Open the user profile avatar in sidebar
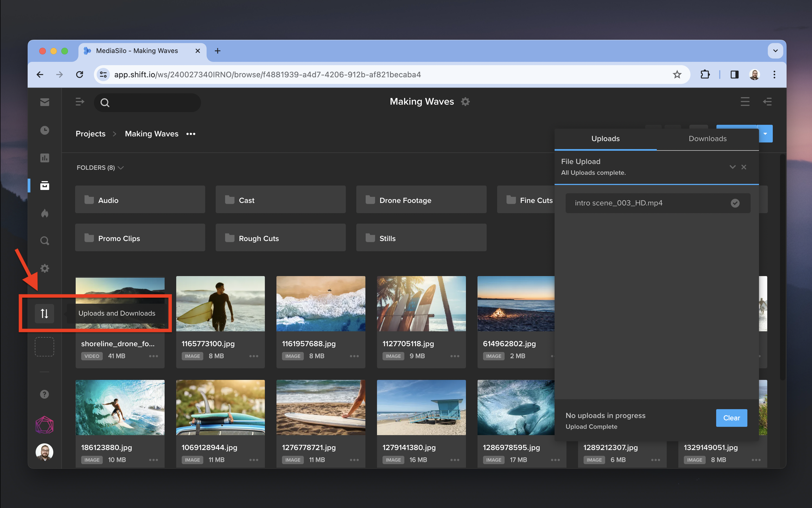 (x=44, y=452)
